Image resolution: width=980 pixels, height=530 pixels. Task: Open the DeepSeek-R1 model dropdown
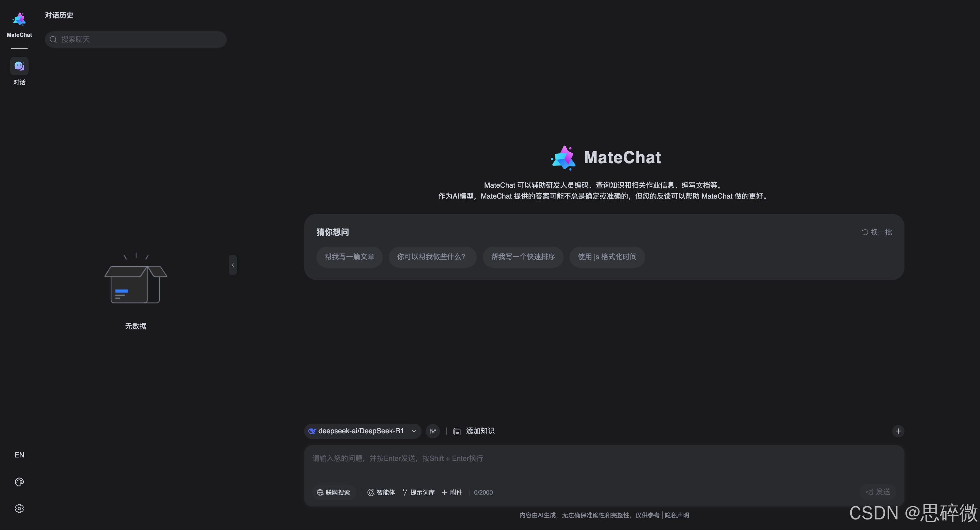coord(362,431)
